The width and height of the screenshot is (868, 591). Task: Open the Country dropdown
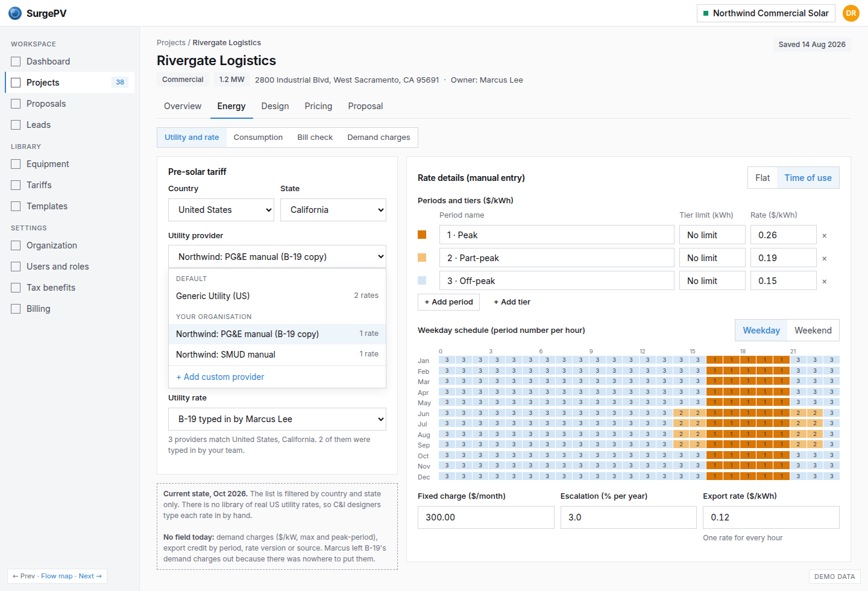pos(221,210)
